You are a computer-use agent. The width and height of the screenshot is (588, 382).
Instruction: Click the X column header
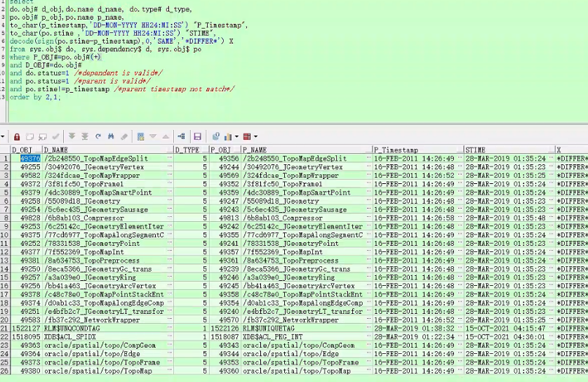tap(572, 150)
